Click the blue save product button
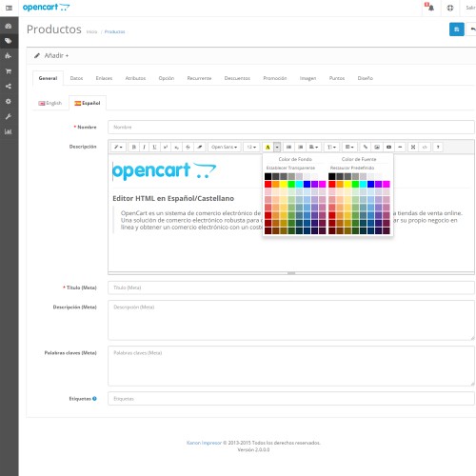 (x=457, y=30)
